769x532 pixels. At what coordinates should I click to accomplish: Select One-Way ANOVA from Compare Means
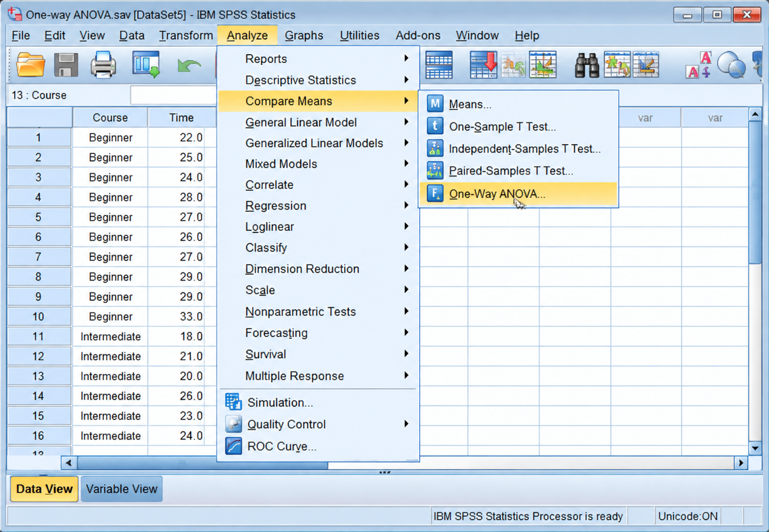point(518,194)
